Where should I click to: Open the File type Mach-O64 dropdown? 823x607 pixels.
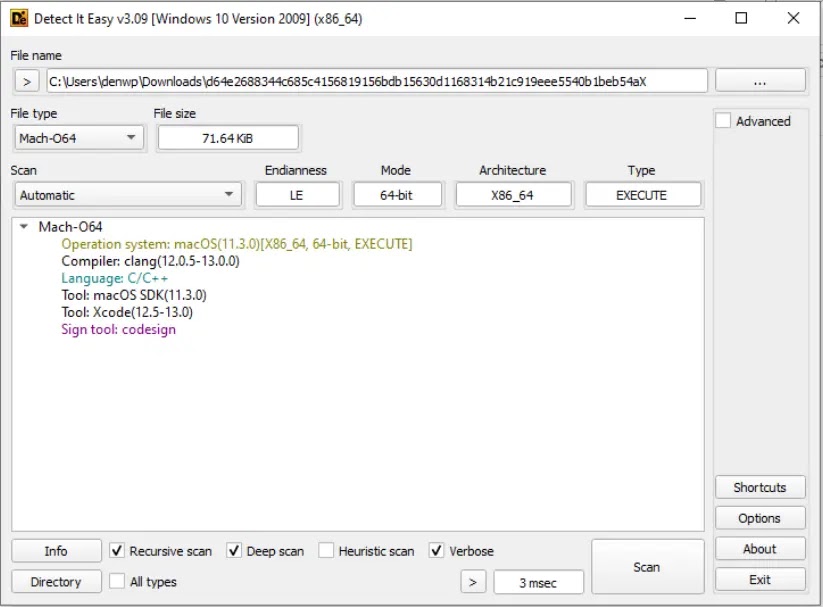tap(79, 138)
